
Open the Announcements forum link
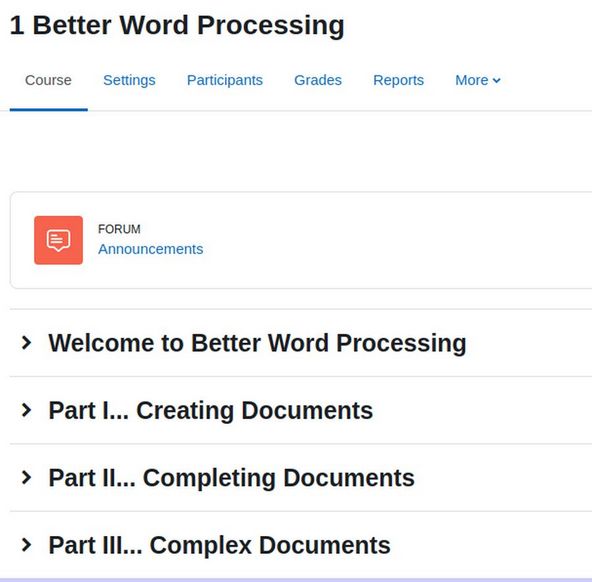[x=151, y=249]
